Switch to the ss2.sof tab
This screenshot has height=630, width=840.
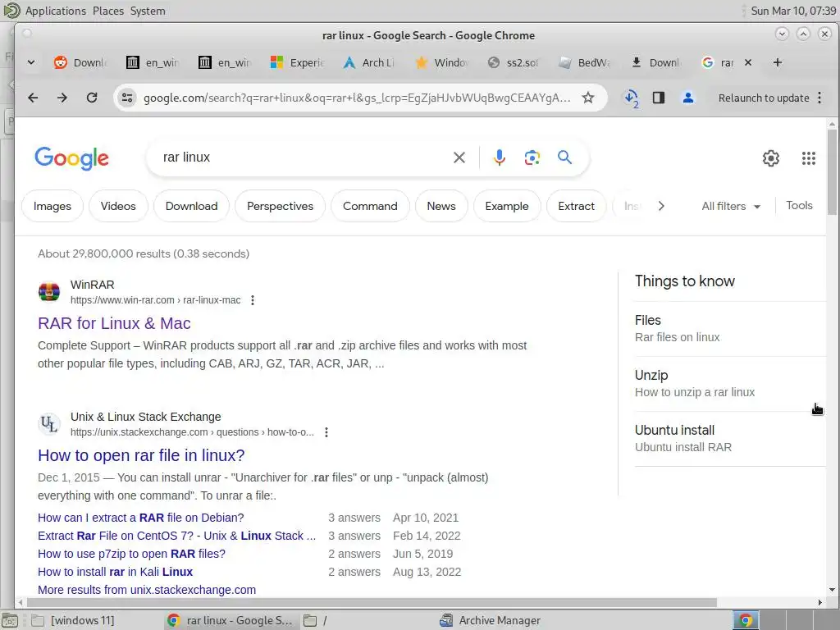[x=514, y=62]
